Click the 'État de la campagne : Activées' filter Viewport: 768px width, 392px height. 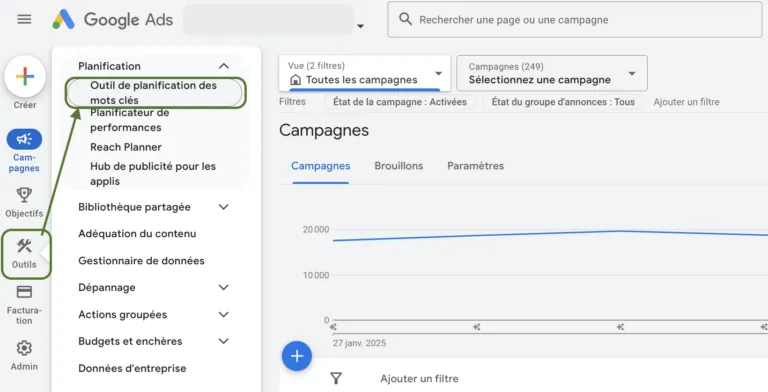(400, 102)
